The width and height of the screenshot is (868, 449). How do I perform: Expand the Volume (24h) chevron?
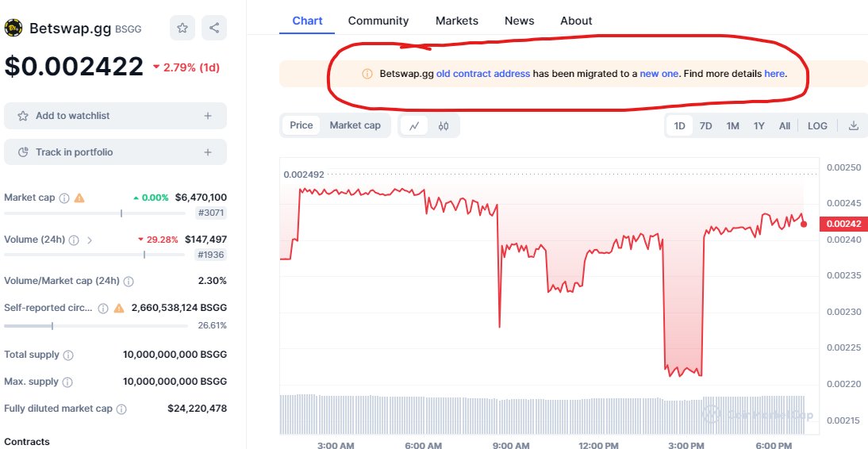[90, 240]
